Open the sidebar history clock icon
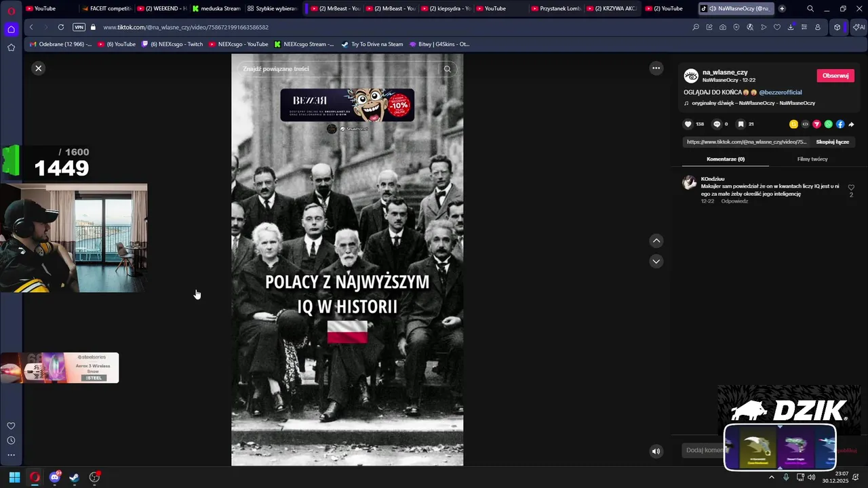The image size is (868, 488). (11, 441)
